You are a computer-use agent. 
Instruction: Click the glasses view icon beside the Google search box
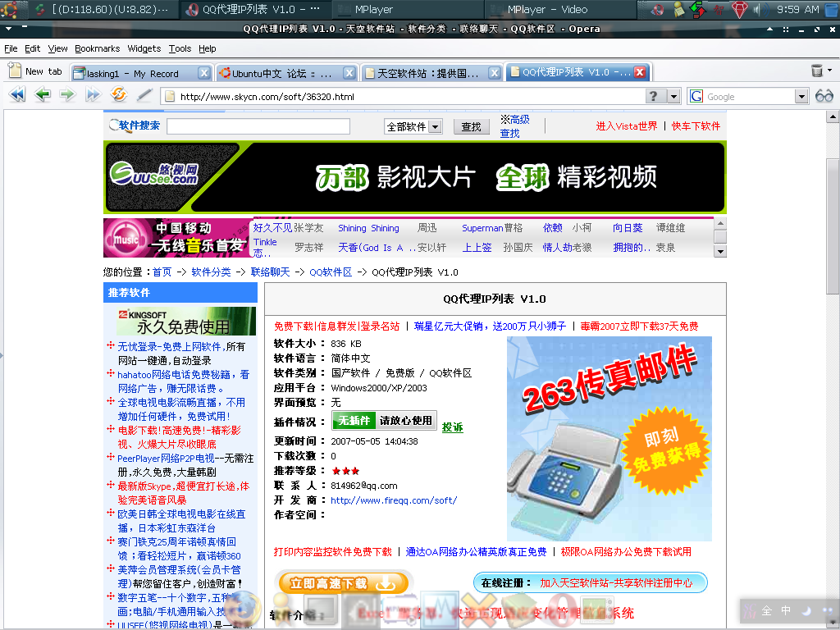[824, 96]
